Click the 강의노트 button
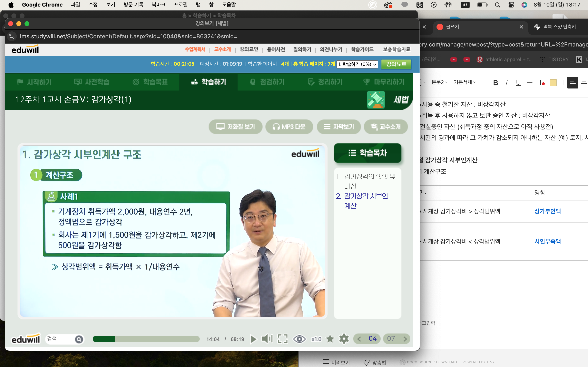 pyautogui.click(x=396, y=64)
